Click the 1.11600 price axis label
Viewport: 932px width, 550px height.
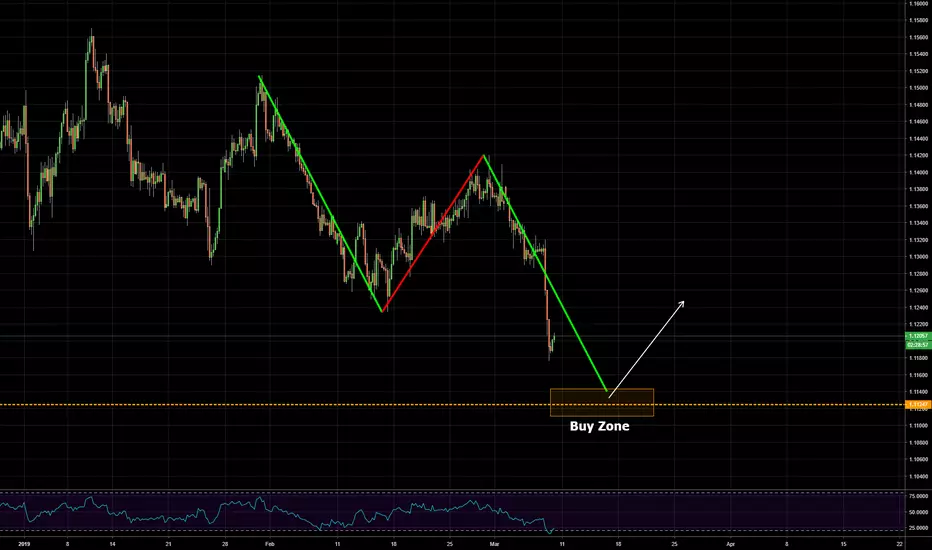(918, 375)
